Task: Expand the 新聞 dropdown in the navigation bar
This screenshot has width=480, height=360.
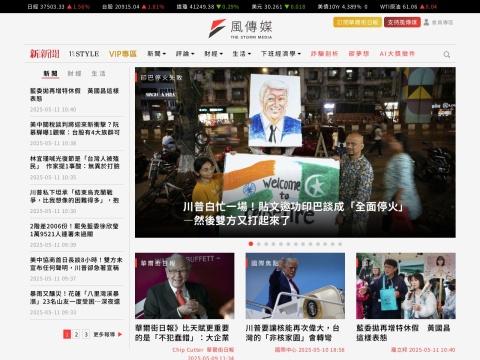Action: [156, 54]
